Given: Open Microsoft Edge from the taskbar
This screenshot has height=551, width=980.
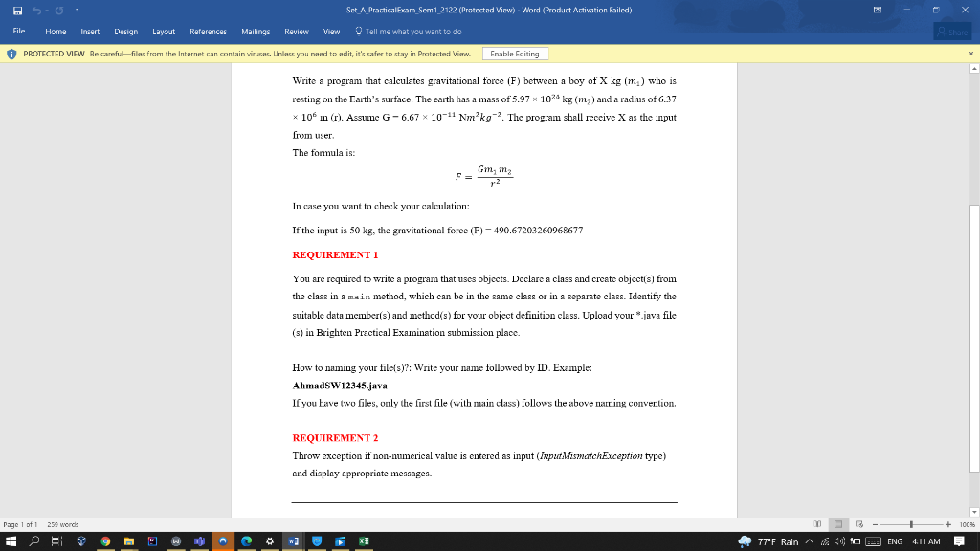Looking at the screenshot, I should coord(246,541).
